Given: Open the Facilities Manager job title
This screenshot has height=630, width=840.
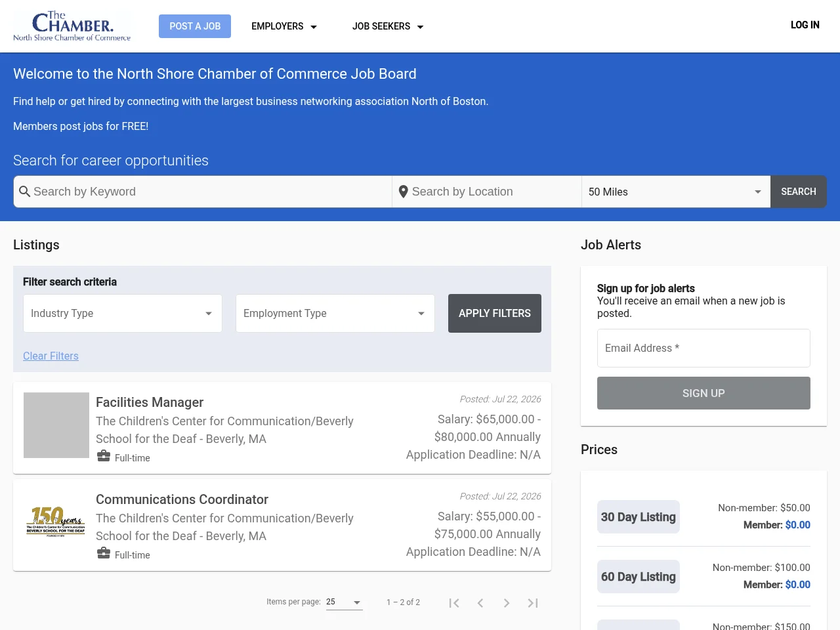Looking at the screenshot, I should pos(150,402).
